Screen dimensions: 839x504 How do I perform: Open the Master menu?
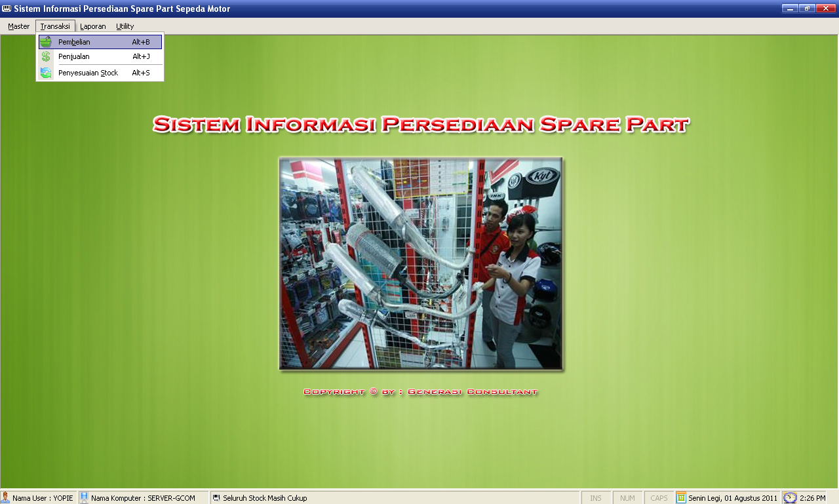coord(19,26)
